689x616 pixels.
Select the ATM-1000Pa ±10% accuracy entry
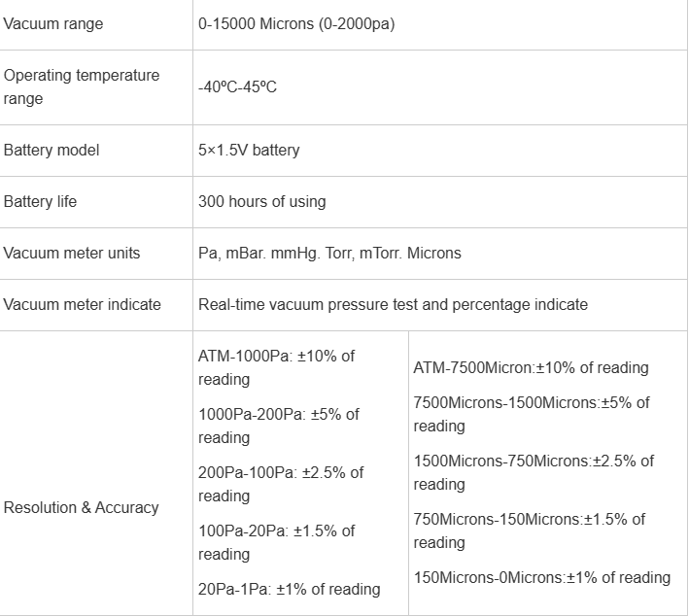pyautogui.click(x=276, y=367)
